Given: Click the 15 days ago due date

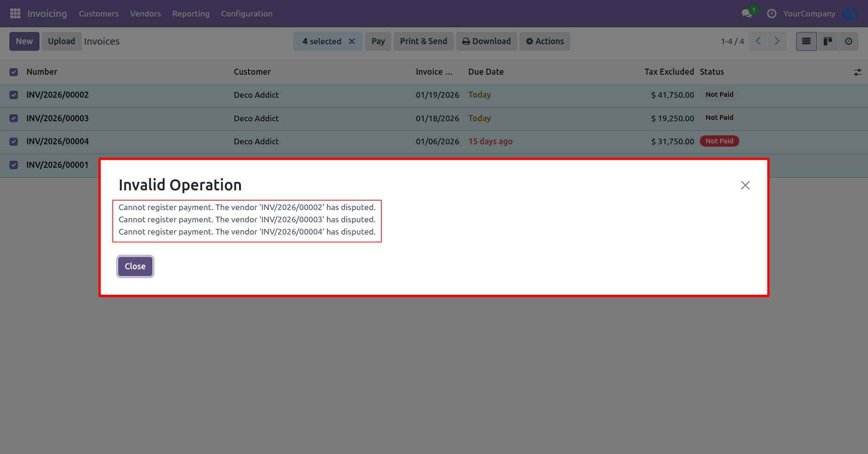Looking at the screenshot, I should 490,141.
